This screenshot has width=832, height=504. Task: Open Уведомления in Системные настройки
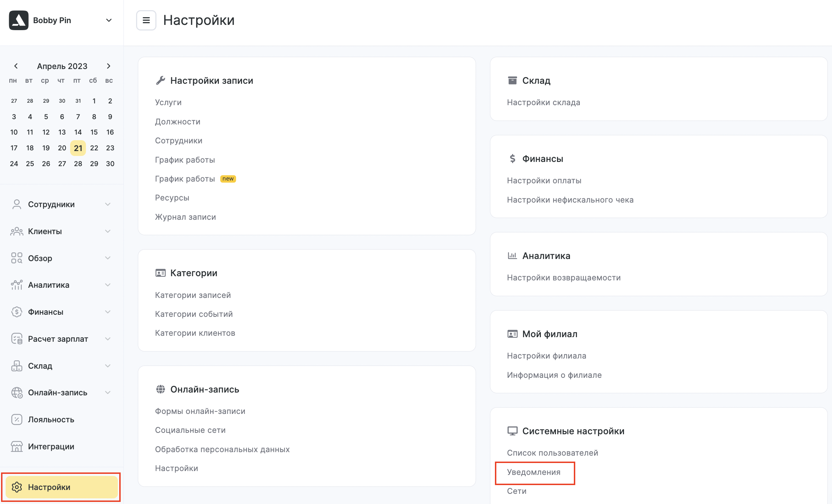coord(534,472)
